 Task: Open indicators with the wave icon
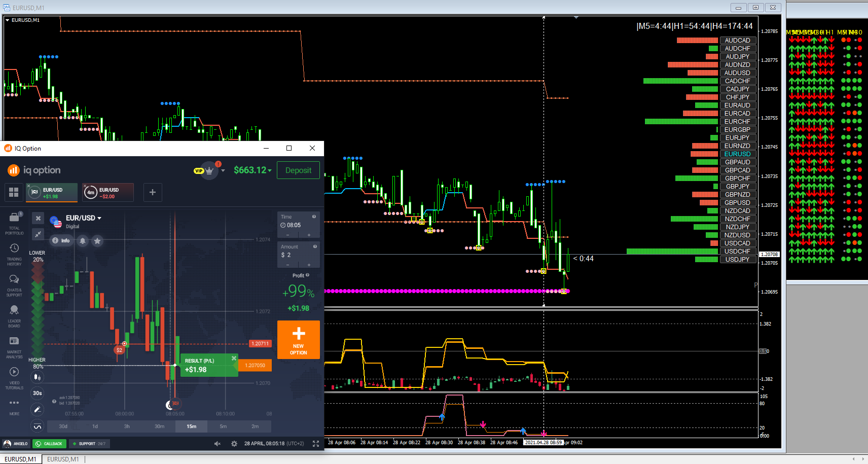37,426
